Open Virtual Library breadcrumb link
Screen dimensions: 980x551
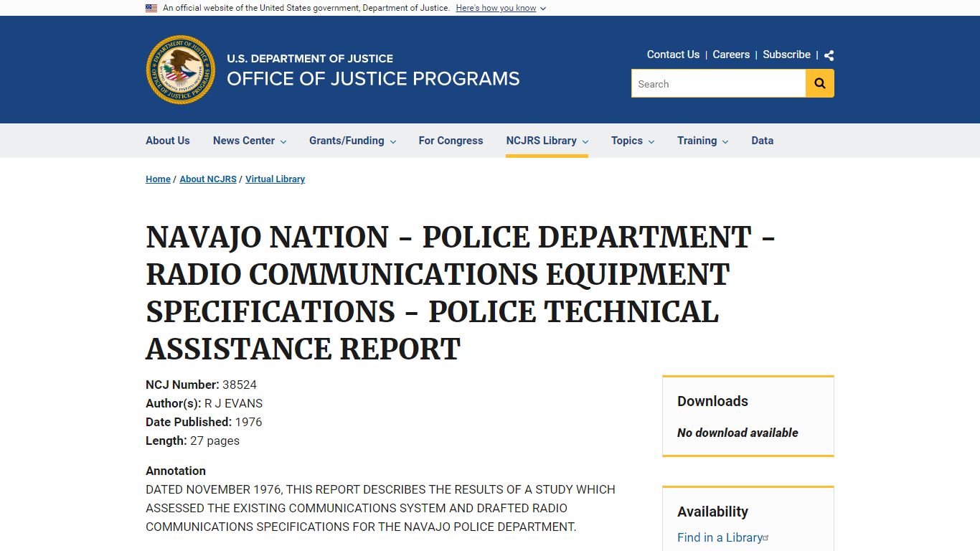pos(275,179)
